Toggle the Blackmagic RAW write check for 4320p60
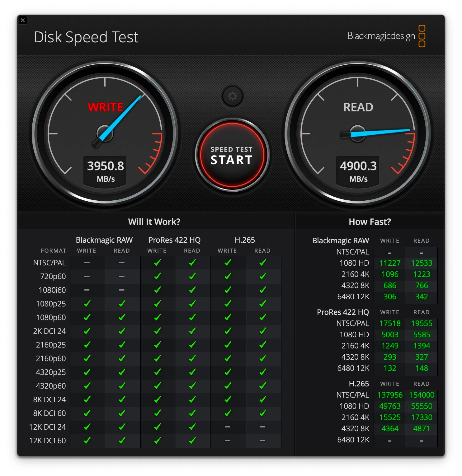The width and height of the screenshot is (462, 476). coord(87,386)
